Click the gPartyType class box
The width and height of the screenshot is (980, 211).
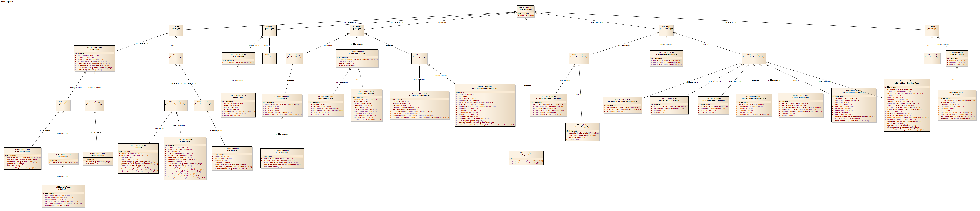click(176, 30)
